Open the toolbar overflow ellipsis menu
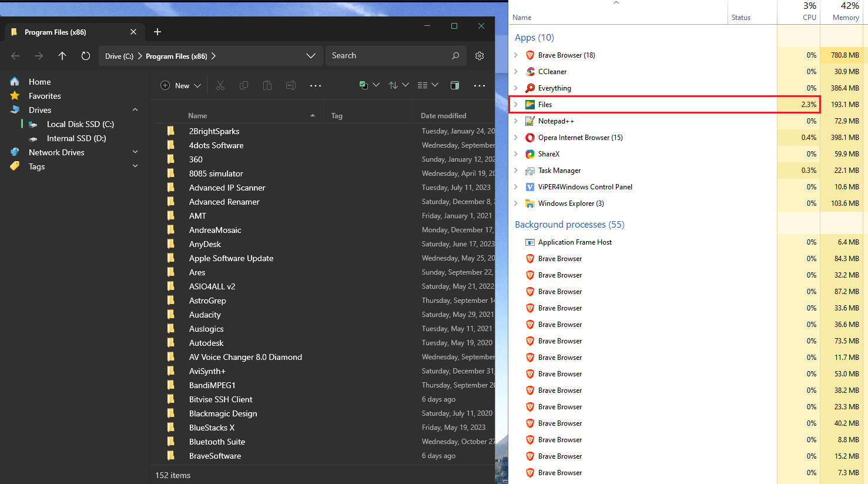 (480, 85)
